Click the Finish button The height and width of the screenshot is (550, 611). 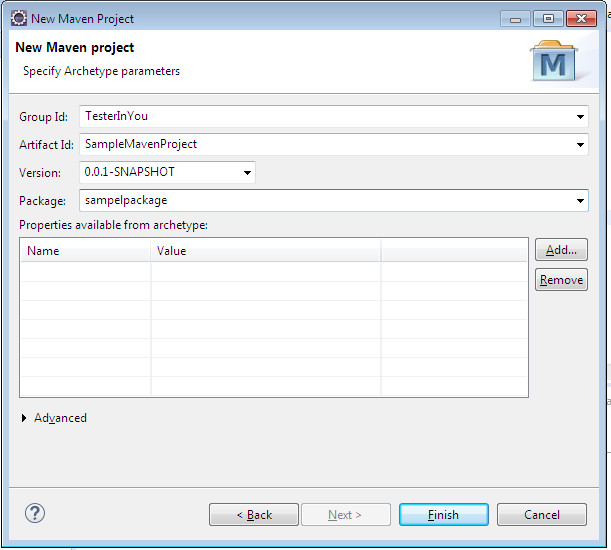(443, 515)
